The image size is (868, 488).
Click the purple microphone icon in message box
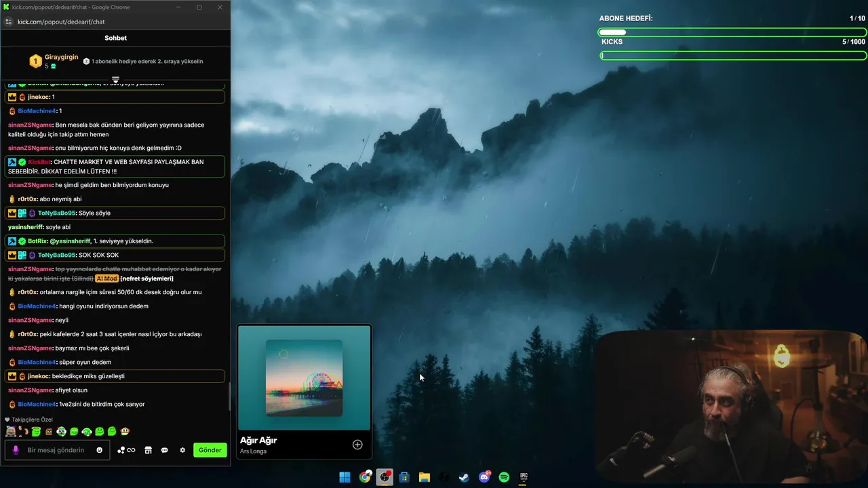(x=16, y=450)
